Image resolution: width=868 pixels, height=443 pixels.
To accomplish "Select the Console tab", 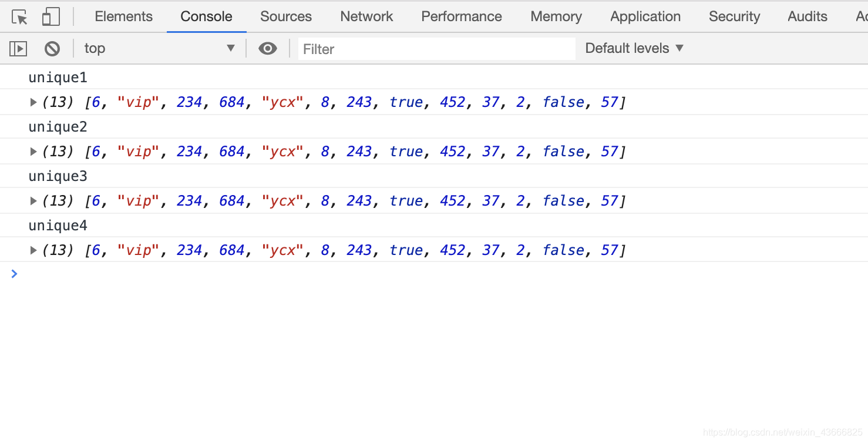I will pos(206,16).
